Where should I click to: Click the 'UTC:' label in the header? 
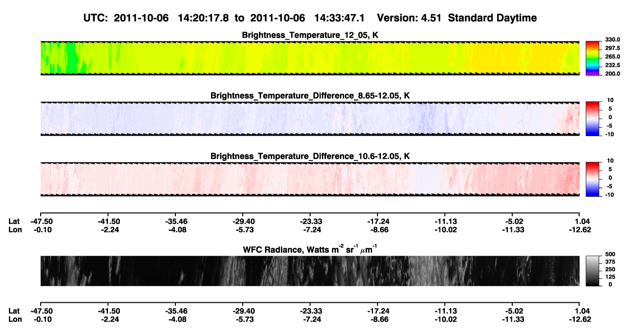tap(96, 18)
